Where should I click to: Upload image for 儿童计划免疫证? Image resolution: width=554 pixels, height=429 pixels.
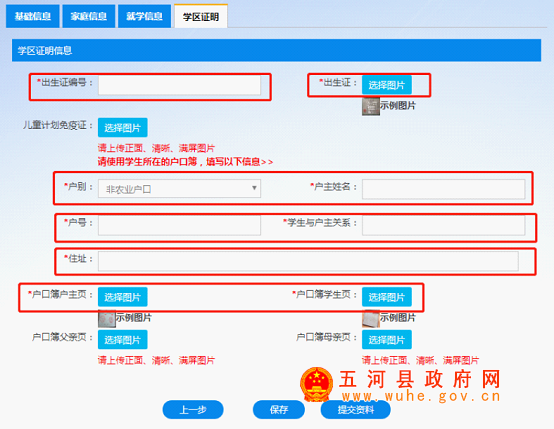point(123,128)
